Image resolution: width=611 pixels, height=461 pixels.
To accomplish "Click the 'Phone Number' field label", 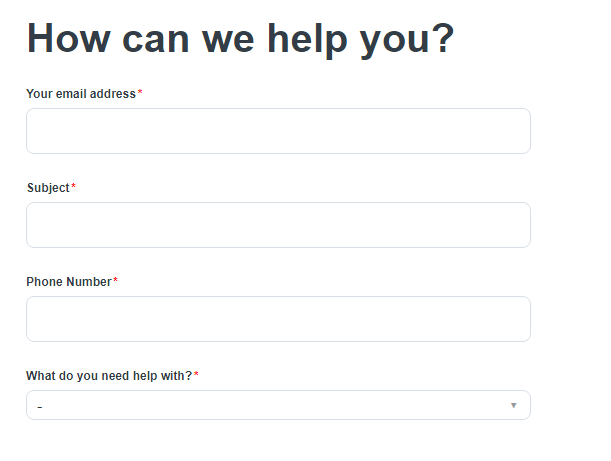I will click(x=68, y=282).
